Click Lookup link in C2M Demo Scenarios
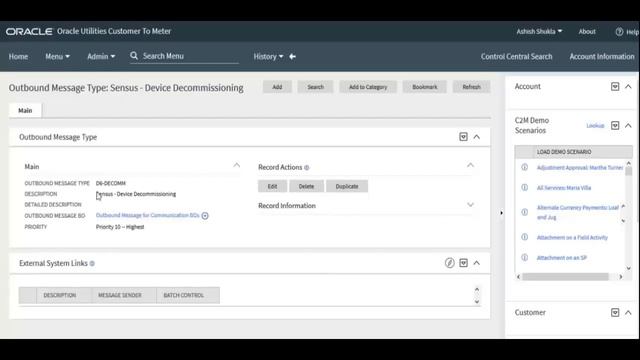 coord(595,126)
